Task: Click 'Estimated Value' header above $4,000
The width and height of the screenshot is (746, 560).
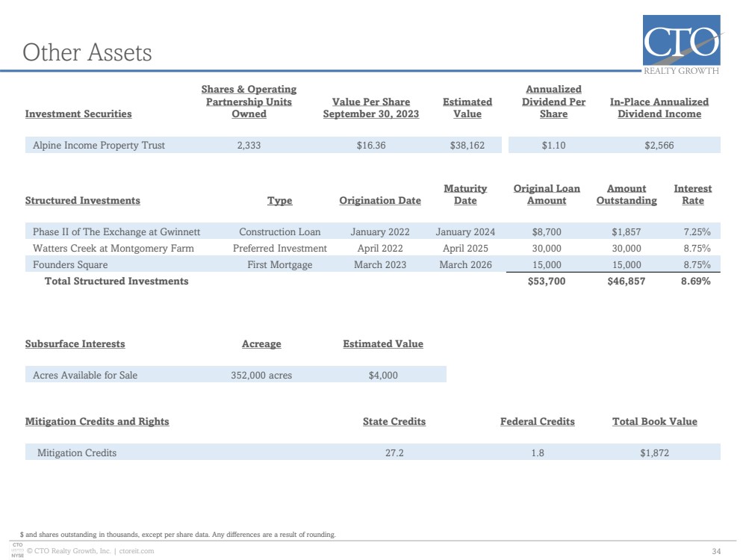Action: 383,343
